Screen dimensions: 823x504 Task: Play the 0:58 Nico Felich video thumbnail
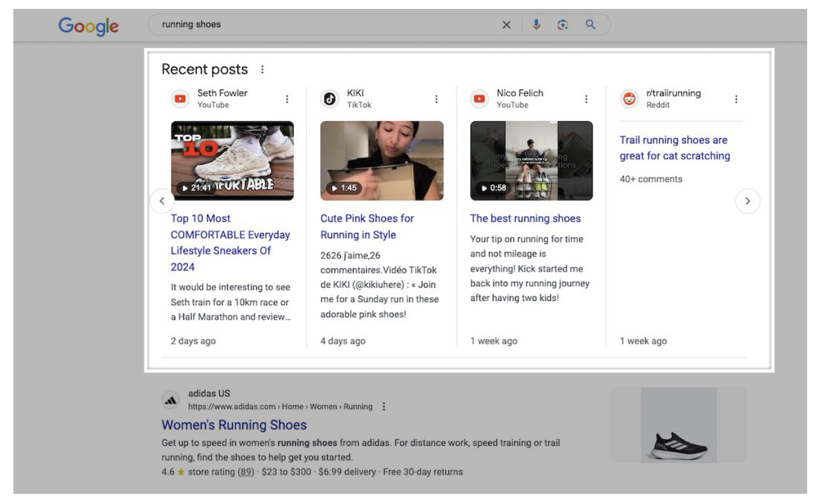(x=532, y=161)
